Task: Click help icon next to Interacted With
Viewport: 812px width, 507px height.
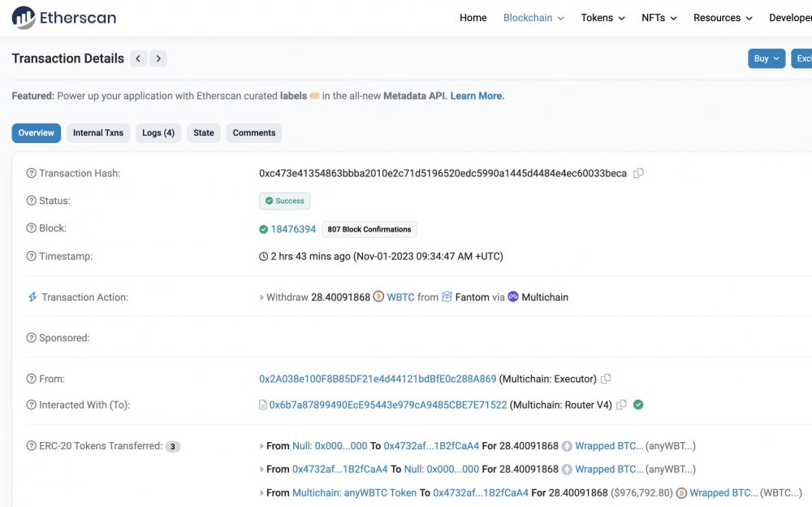Action: pos(31,405)
